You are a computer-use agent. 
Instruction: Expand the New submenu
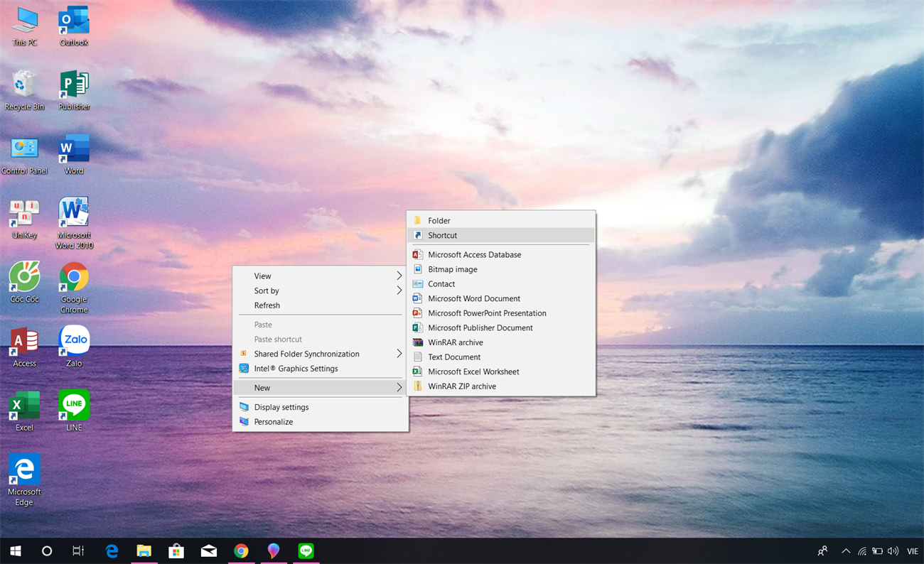click(x=321, y=388)
